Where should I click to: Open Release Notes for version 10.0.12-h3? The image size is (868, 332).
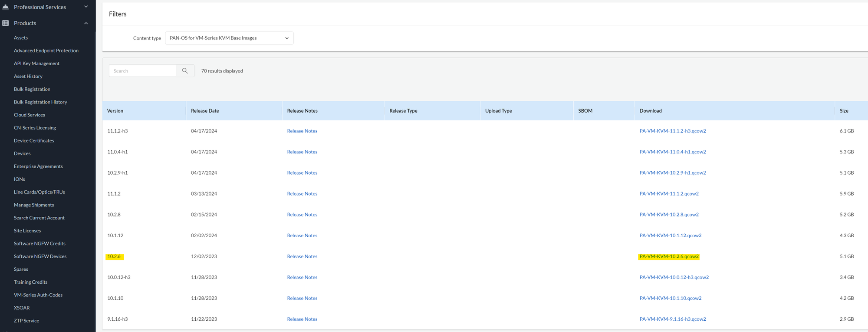point(302,277)
